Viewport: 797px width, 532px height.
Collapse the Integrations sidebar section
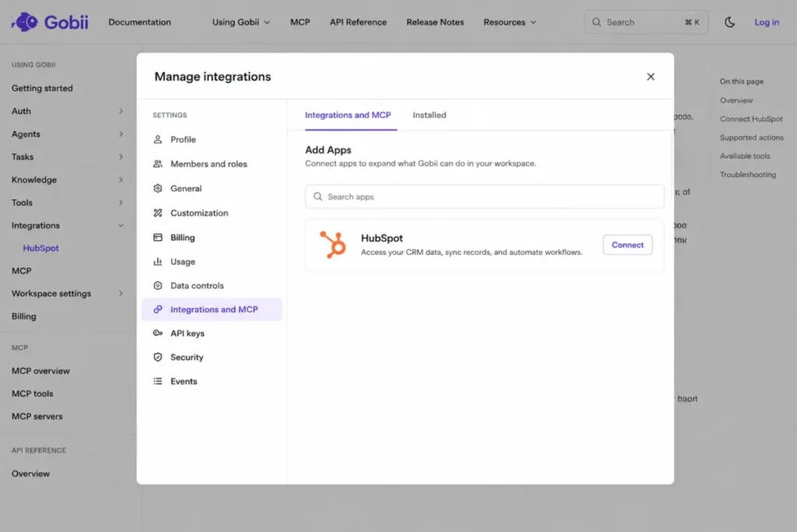tap(121, 225)
